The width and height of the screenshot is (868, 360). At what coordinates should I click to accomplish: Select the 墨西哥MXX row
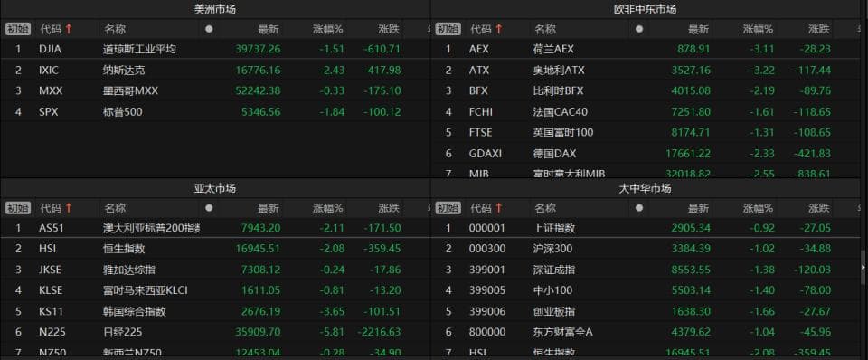[215, 90]
